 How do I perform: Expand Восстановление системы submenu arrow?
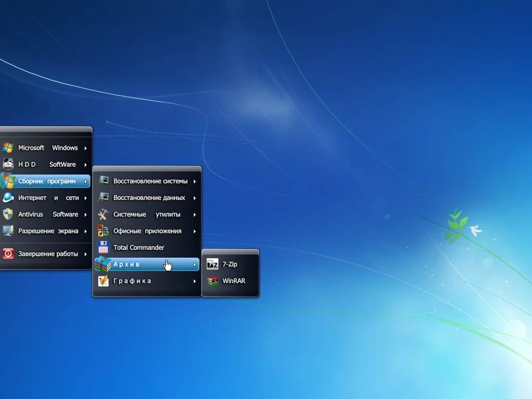point(195,181)
